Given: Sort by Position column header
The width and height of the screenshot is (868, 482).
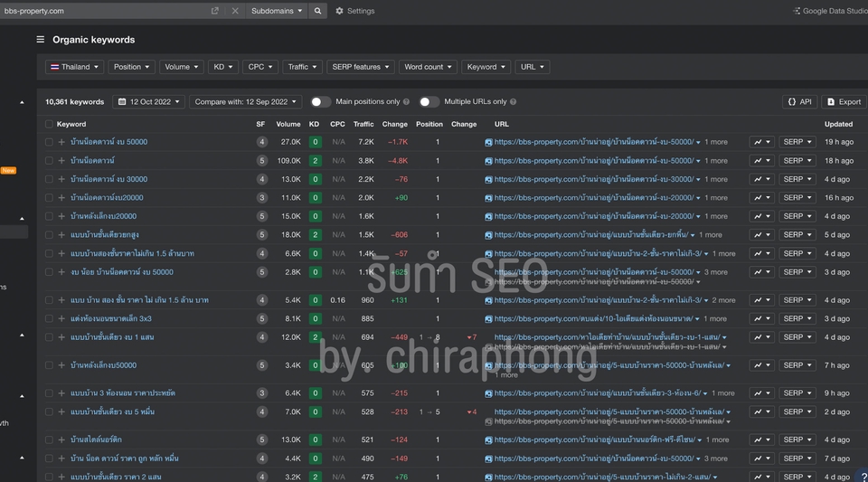Looking at the screenshot, I should click(x=429, y=125).
